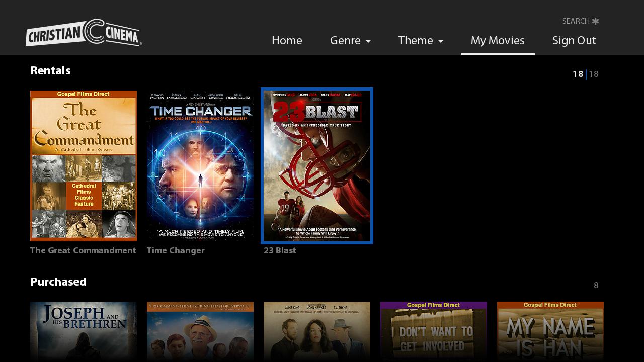Viewport: 644px width, 362px height.
Task: Go to the Home page
Action: pos(287,41)
